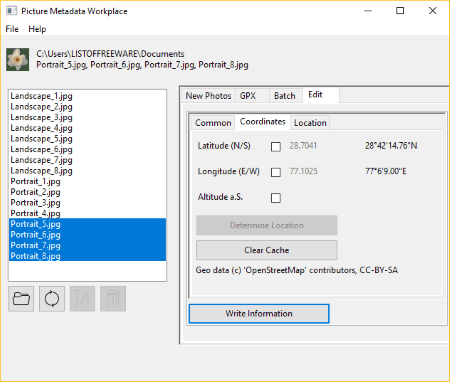This screenshot has width=450, height=382.
Task: Minimize the Picture Metadata Workplace window
Action: click(x=368, y=11)
